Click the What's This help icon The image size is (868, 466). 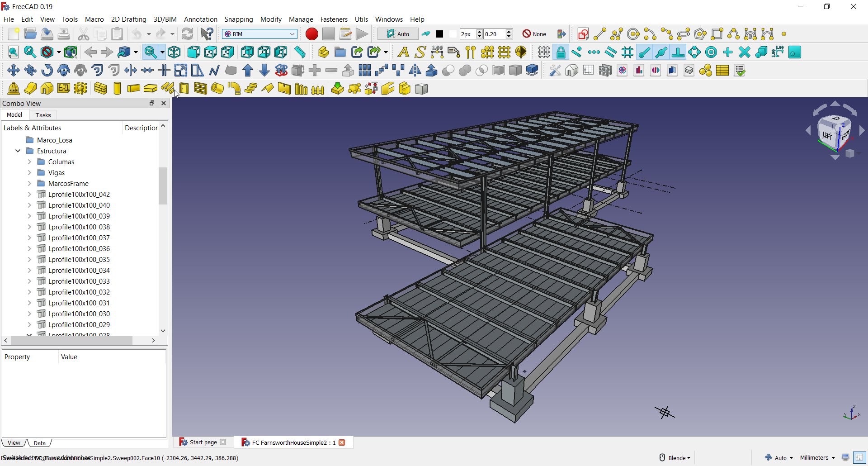207,34
